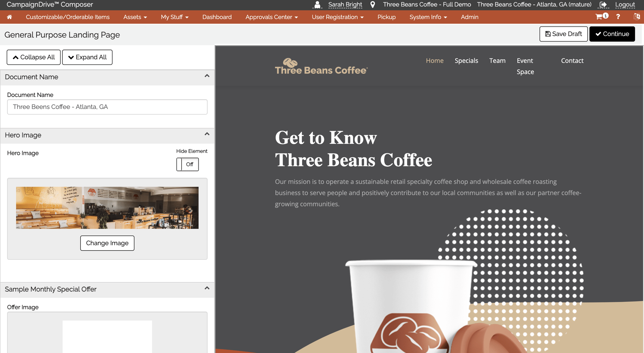Select Specials in preview navigation
The width and height of the screenshot is (644, 353).
[466, 61]
